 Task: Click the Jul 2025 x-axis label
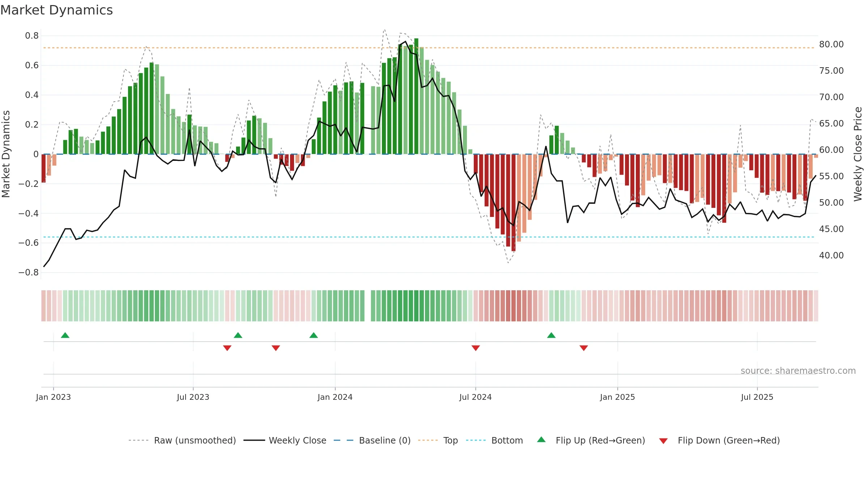click(757, 397)
